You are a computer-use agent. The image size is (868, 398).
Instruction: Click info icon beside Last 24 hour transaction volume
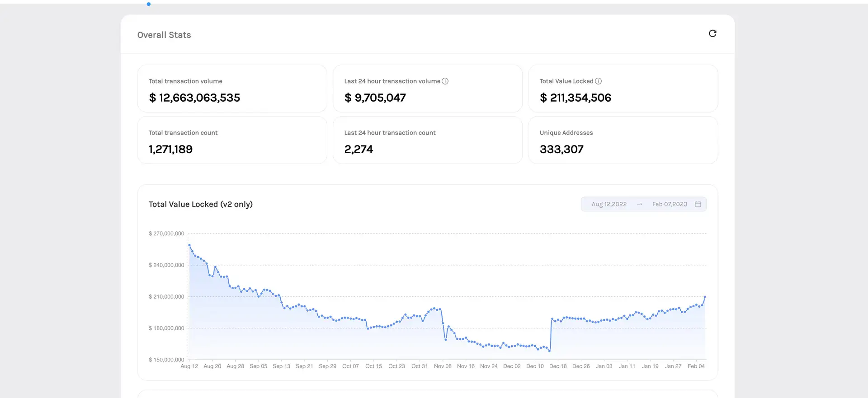click(445, 81)
